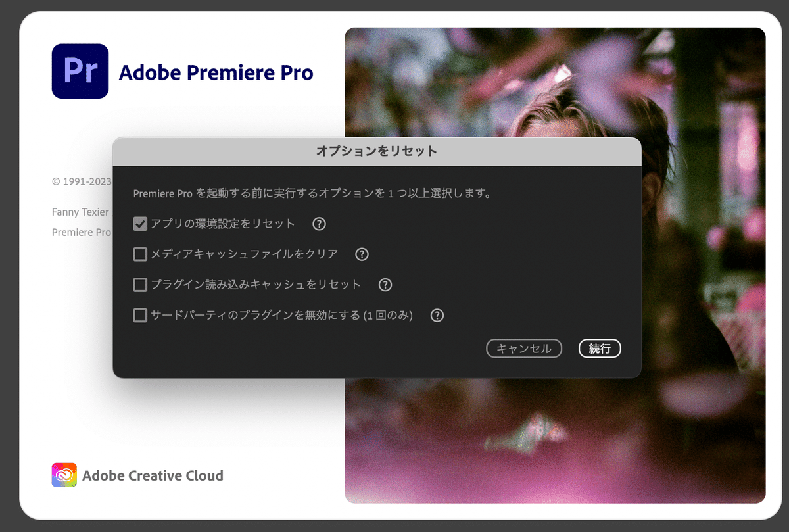Screen dimensions: 789x532
Task: Click the Adobe Creative Cloud text label
Action: 153,475
